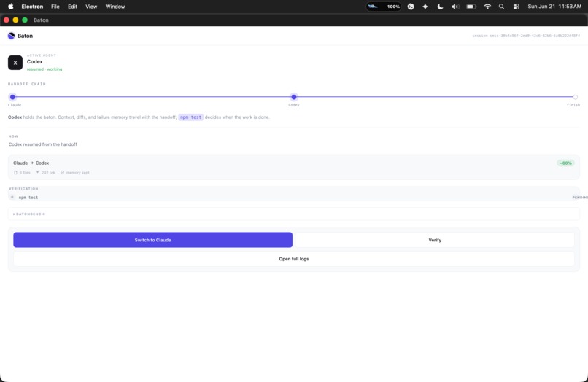This screenshot has width=588, height=382.
Task: Open the View menu
Action: [x=91, y=7]
